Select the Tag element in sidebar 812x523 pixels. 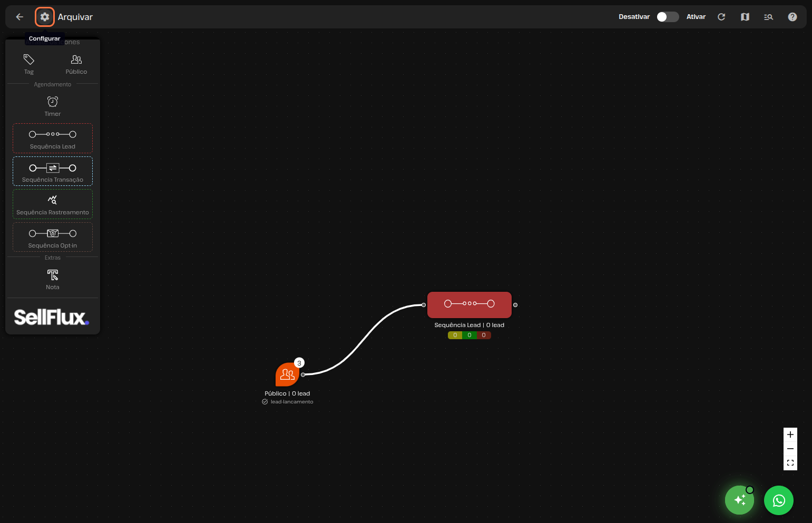pos(29,64)
